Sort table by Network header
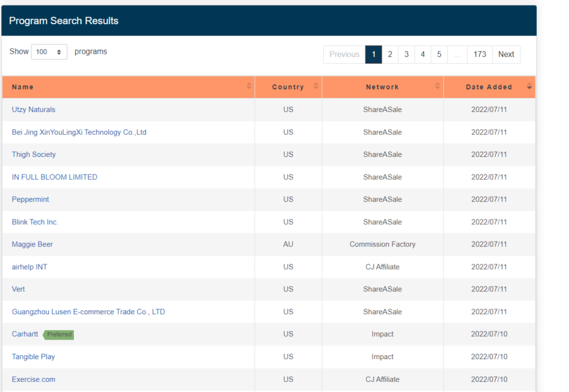This screenshot has width=569, height=392. (382, 87)
